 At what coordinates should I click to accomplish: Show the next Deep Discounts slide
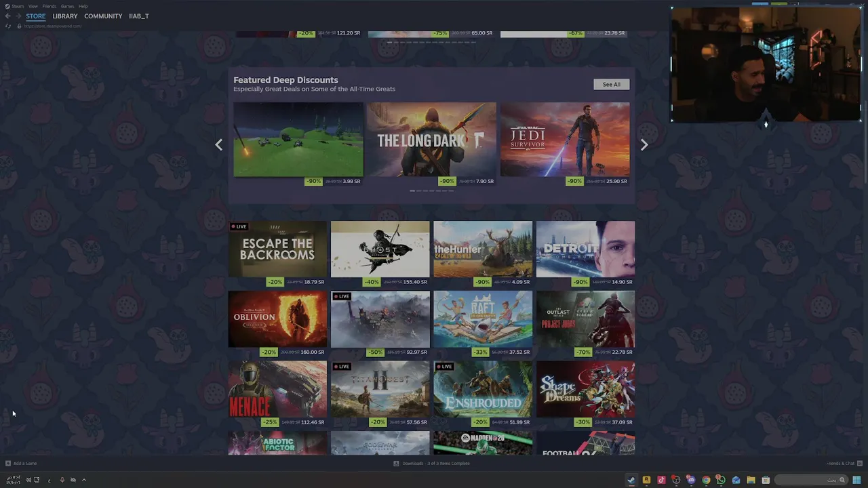(644, 144)
